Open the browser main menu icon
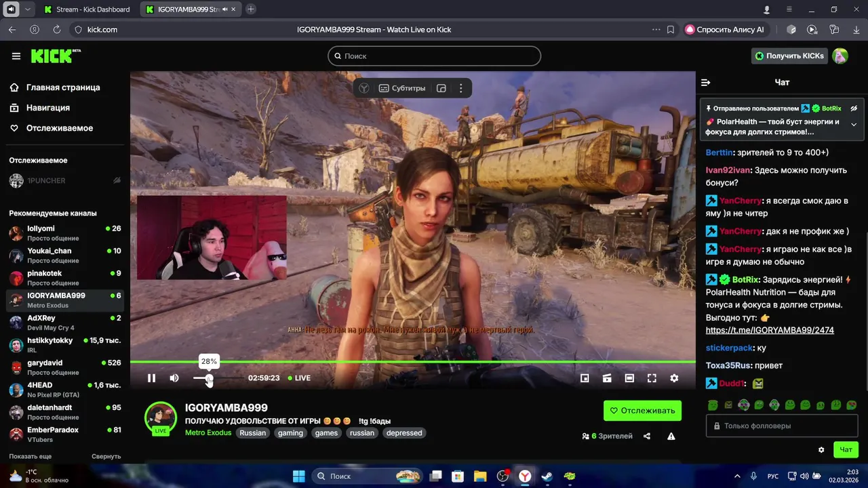 point(789,9)
